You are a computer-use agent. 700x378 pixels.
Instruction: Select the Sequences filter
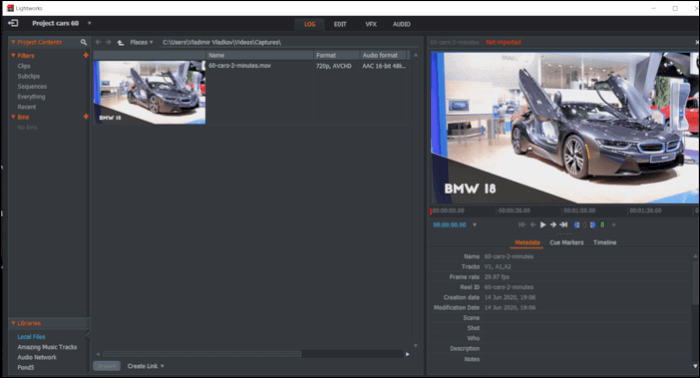(32, 87)
